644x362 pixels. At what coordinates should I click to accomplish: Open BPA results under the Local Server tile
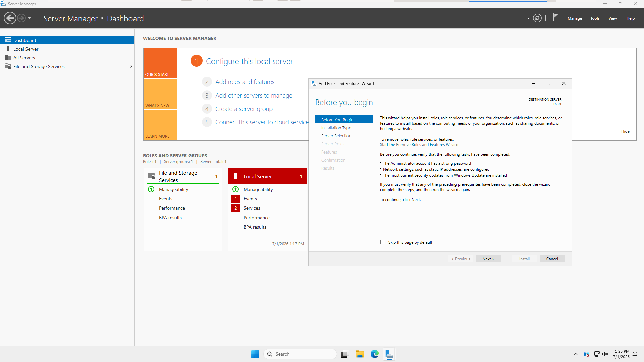click(x=255, y=227)
